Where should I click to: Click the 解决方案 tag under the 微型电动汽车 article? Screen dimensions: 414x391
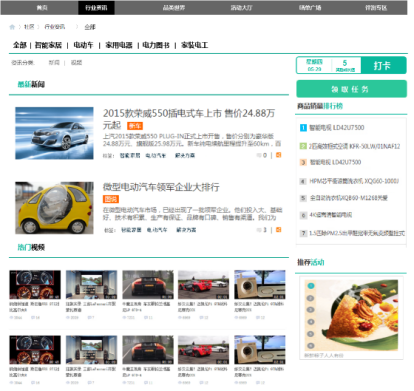coord(186,230)
